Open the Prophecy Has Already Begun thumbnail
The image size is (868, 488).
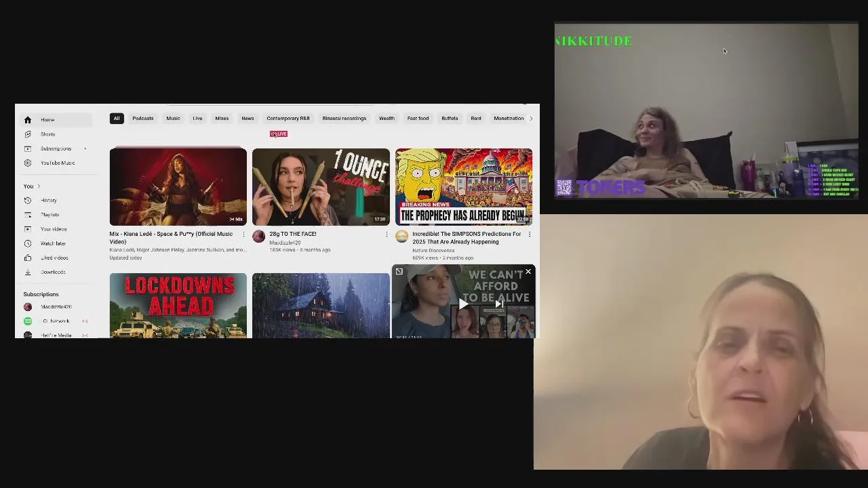pos(464,187)
